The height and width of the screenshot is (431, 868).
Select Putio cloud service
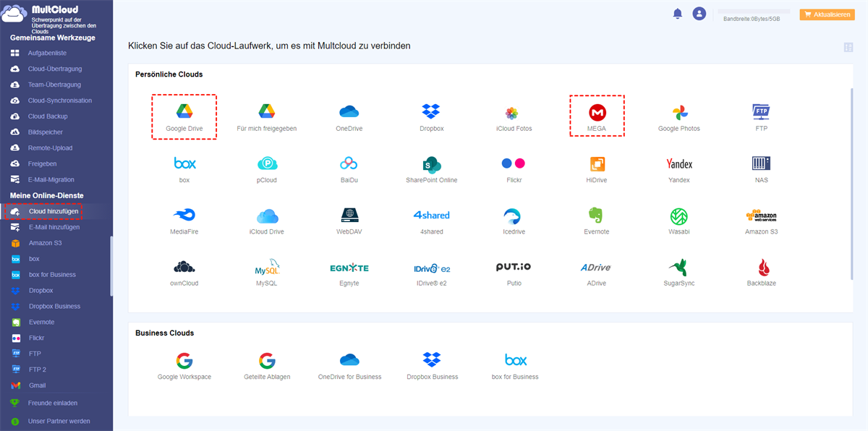(x=514, y=267)
